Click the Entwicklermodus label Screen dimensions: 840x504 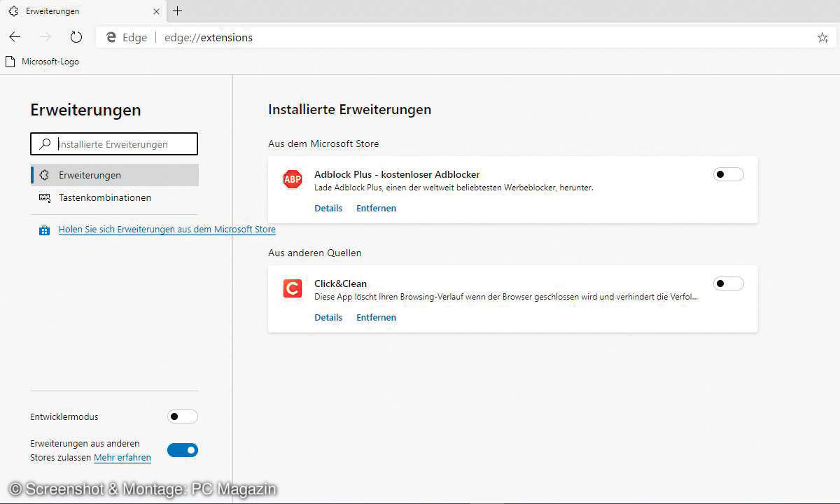click(x=64, y=416)
